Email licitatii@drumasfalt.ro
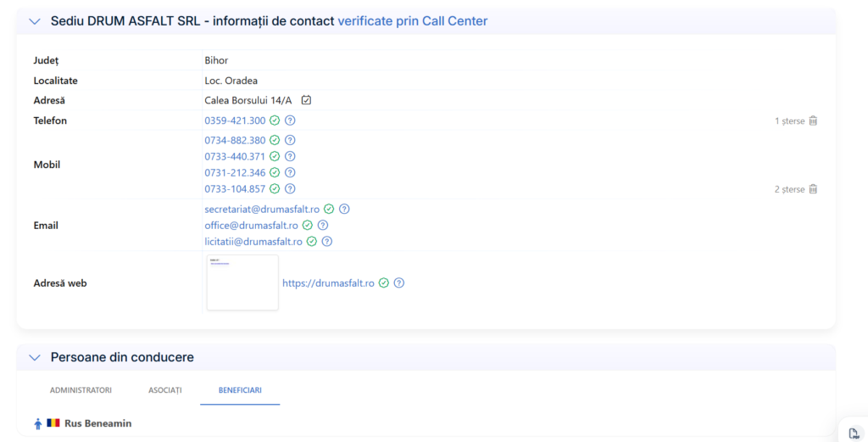The width and height of the screenshot is (868, 442). pyautogui.click(x=253, y=242)
